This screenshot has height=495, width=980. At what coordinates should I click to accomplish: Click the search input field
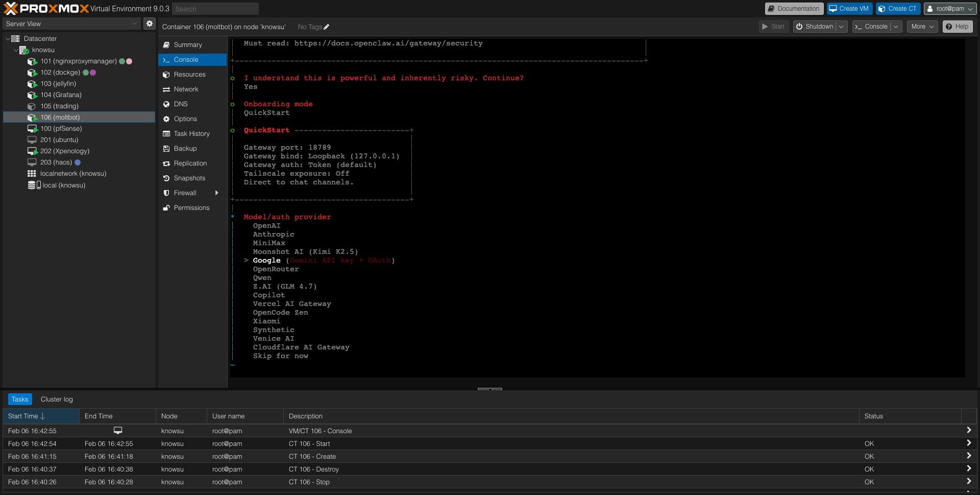[x=215, y=9]
